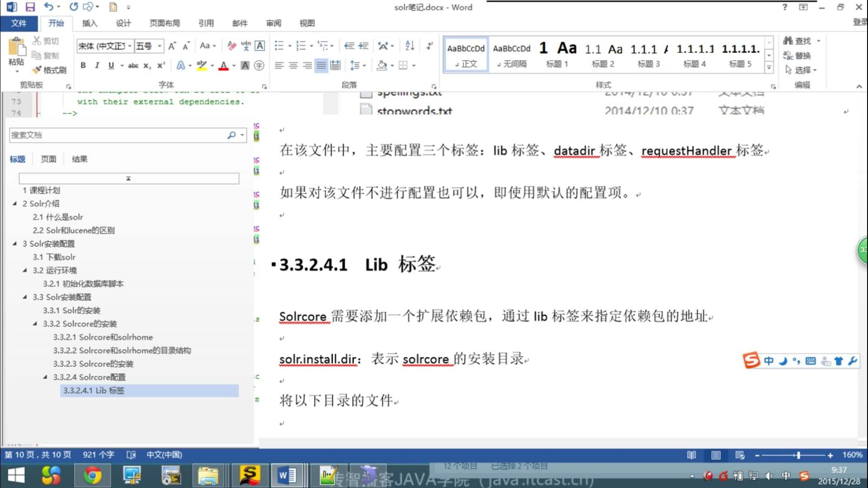868x488 pixels.
Task: Open the 设计 Design tab
Action: point(123,23)
